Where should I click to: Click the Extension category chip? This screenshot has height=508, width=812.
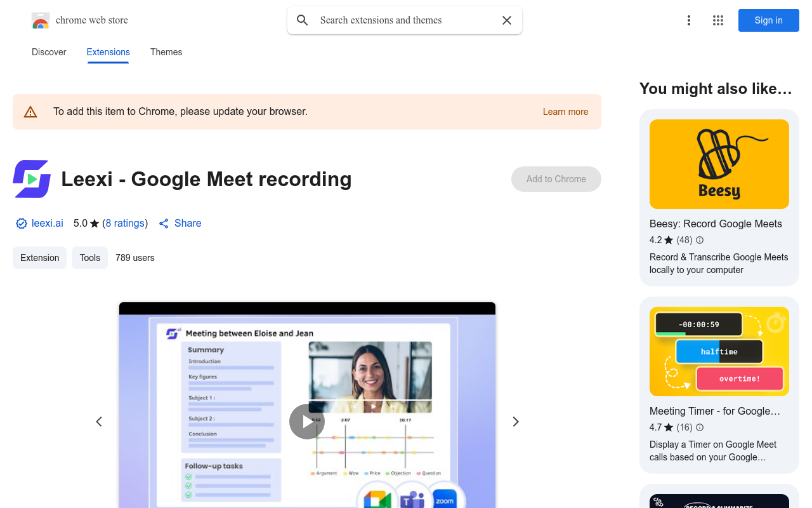[40, 258]
